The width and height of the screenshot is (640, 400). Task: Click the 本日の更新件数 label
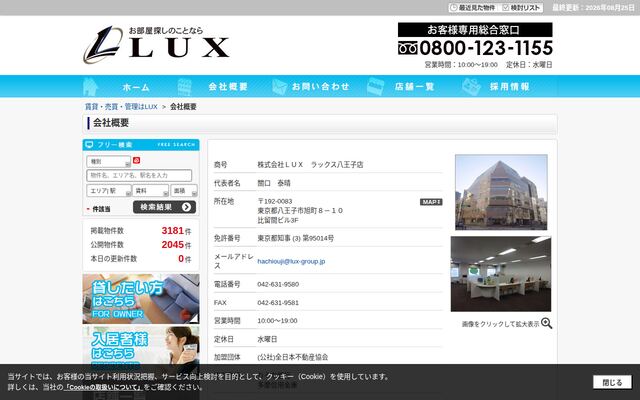click(x=113, y=259)
